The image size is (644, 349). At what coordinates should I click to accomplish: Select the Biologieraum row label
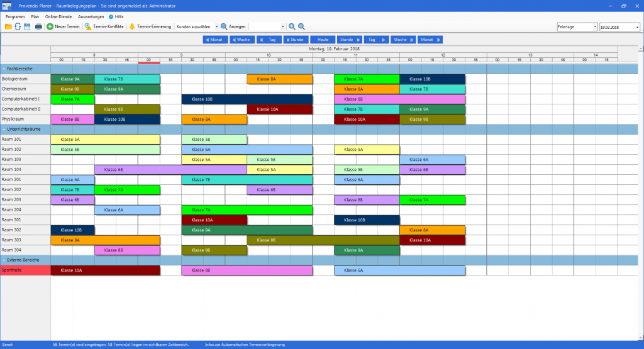[x=25, y=79]
